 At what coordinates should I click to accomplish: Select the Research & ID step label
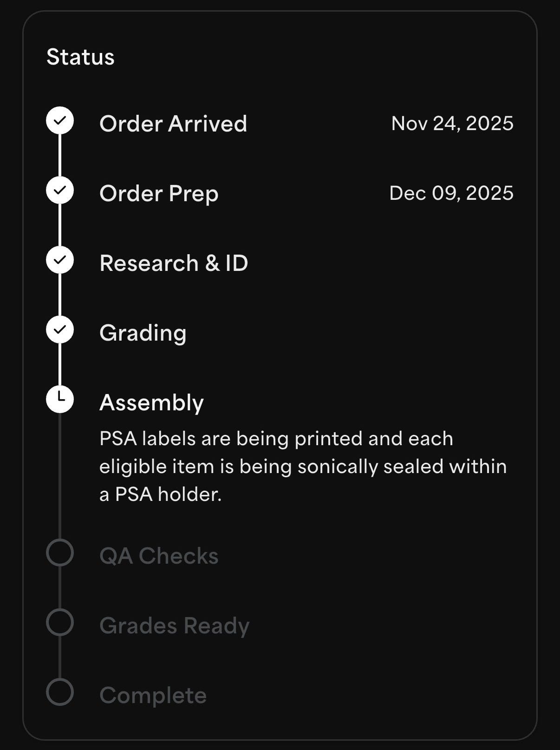[x=174, y=263]
